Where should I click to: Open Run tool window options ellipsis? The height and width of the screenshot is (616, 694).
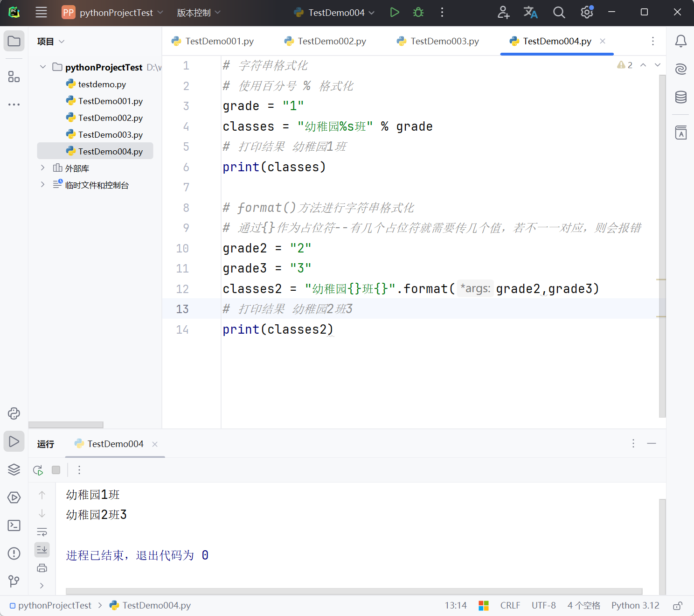(x=633, y=443)
